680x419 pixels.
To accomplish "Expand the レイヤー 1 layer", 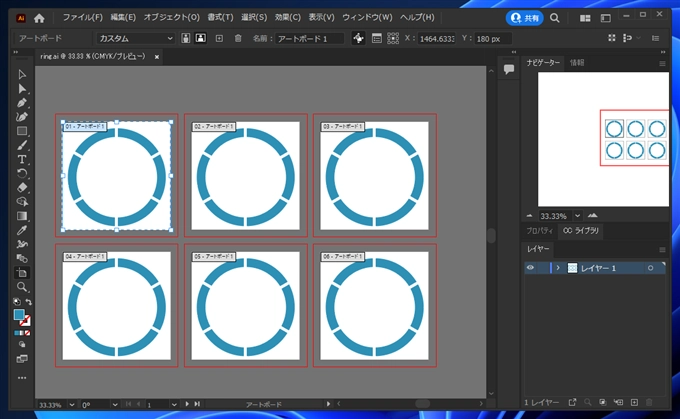I will point(558,268).
